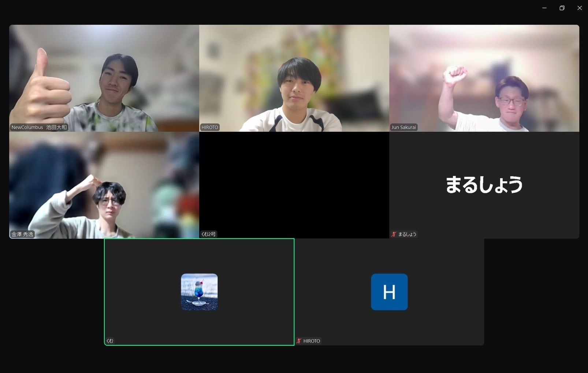Click the NewColumbus 池田大和 name label

click(39, 127)
